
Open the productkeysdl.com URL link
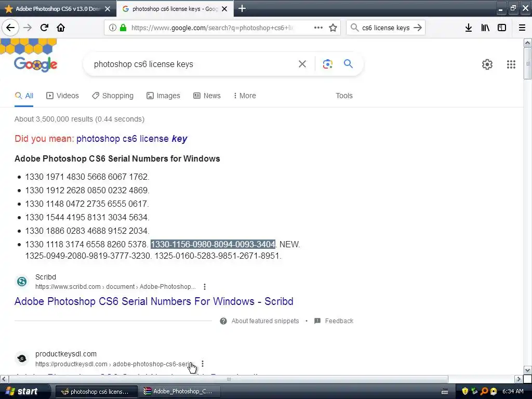click(114, 364)
